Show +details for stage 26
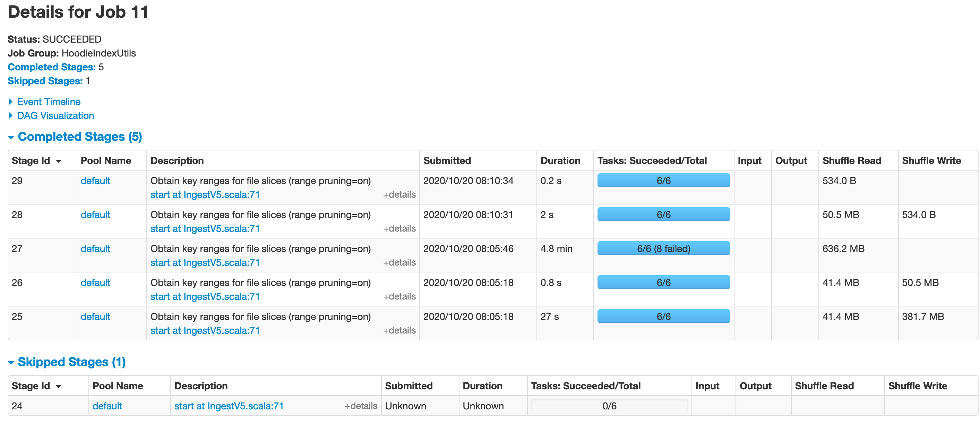 (x=399, y=296)
